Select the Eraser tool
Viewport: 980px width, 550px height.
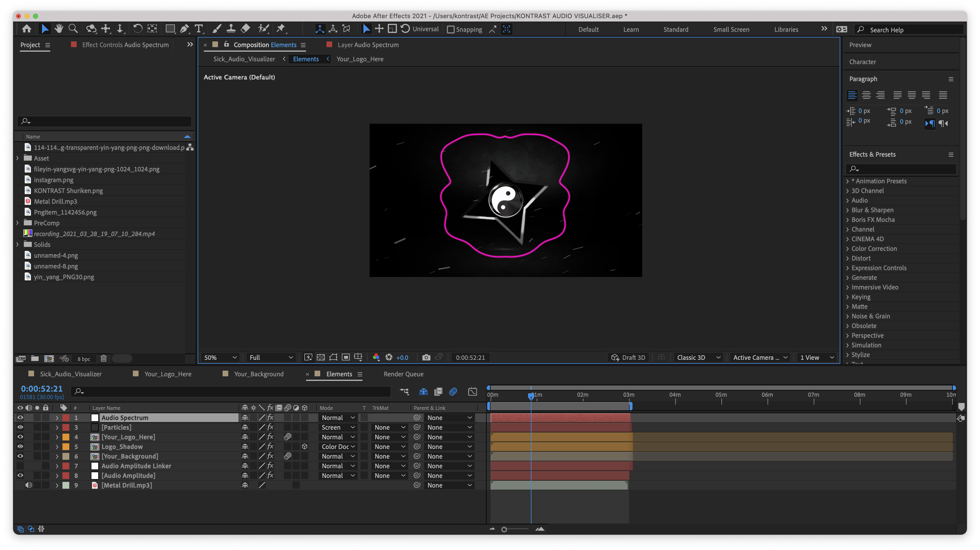pos(245,29)
